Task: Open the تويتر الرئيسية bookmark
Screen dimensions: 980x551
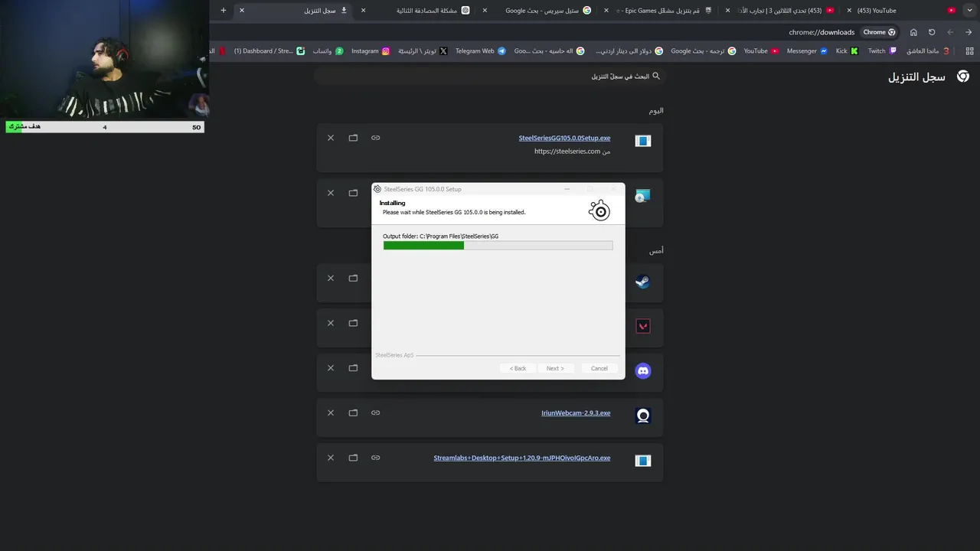Action: click(x=423, y=51)
